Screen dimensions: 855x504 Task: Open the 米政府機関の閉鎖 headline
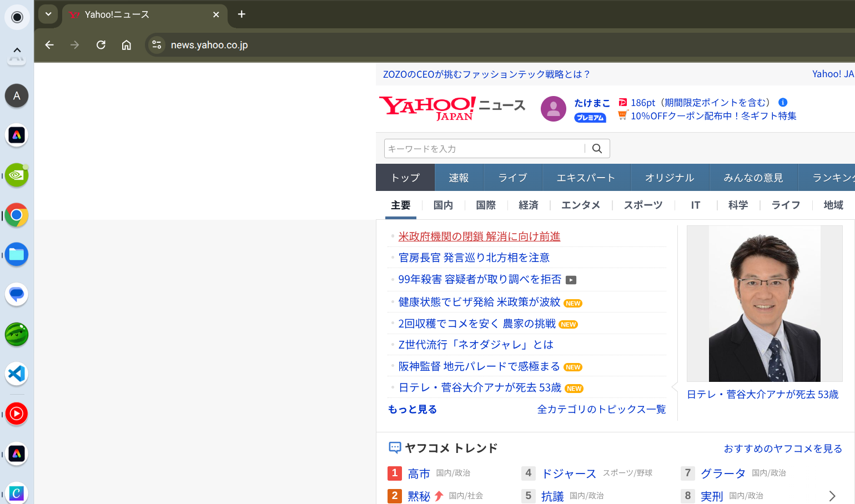[x=479, y=236]
